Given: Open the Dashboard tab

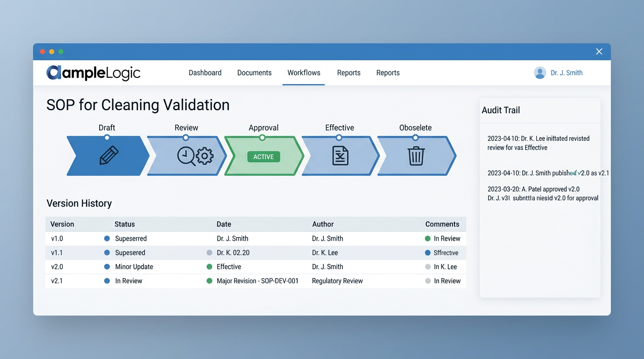Looking at the screenshot, I should (205, 73).
